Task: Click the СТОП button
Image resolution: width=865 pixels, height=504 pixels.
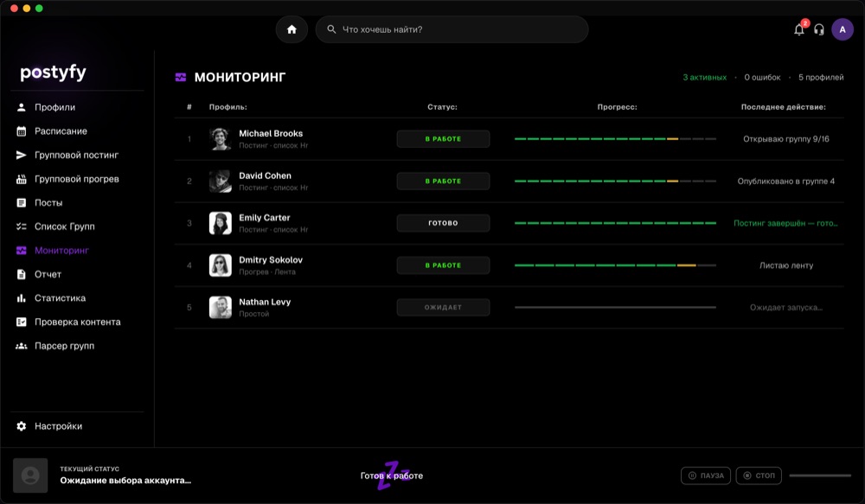Action: click(759, 475)
